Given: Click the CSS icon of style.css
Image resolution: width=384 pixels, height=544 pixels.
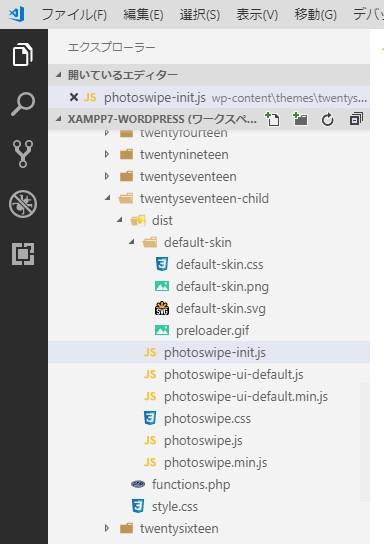Looking at the screenshot, I should click(x=138, y=506).
